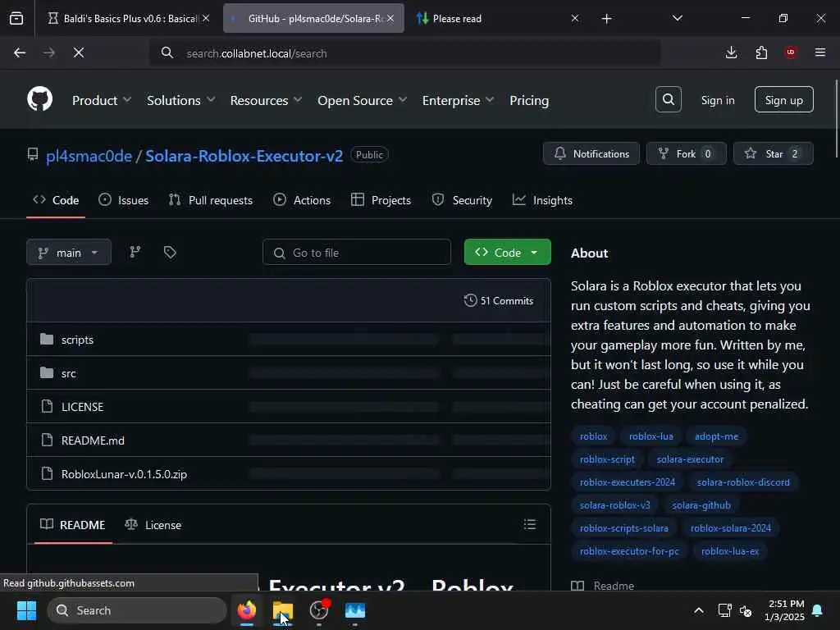Click the Notifications button
840x630 pixels.
point(591,153)
